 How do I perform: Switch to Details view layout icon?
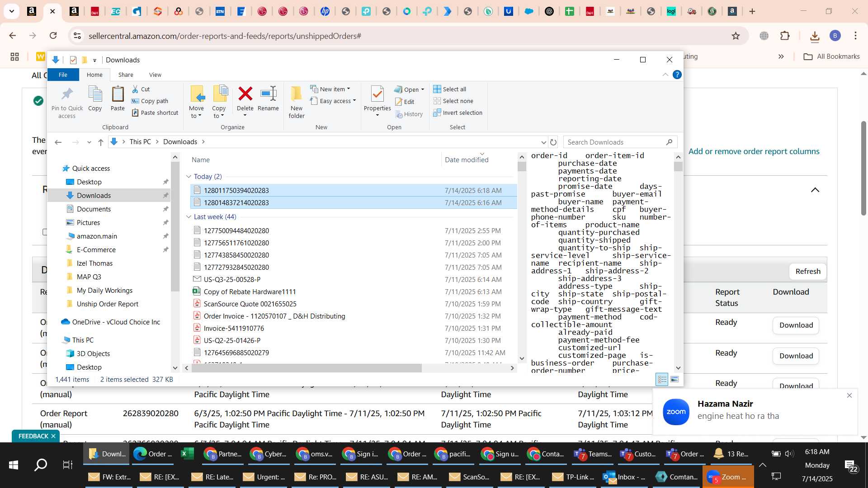coord(662,380)
